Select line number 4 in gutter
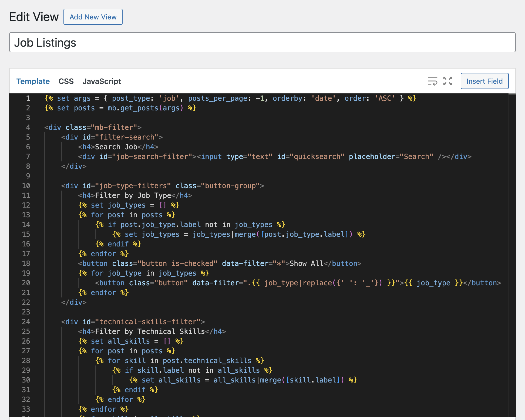Screen dimensions: 525x420 pos(28,127)
